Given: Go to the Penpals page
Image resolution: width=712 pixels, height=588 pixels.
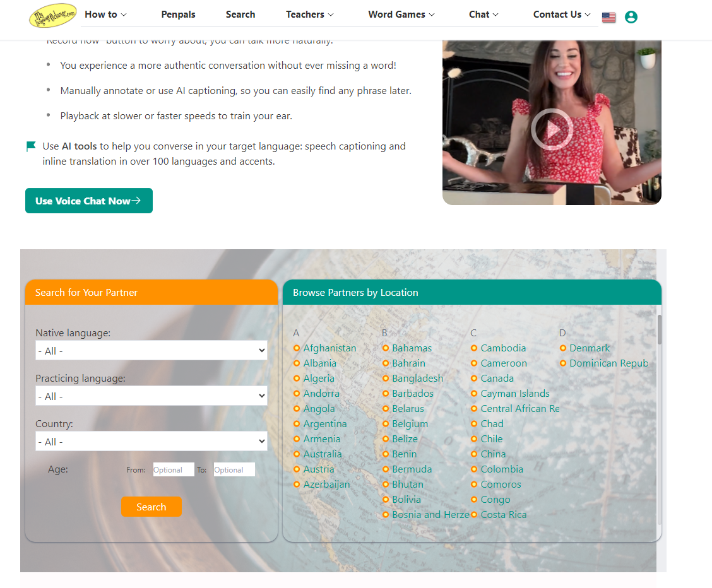Looking at the screenshot, I should coord(178,15).
